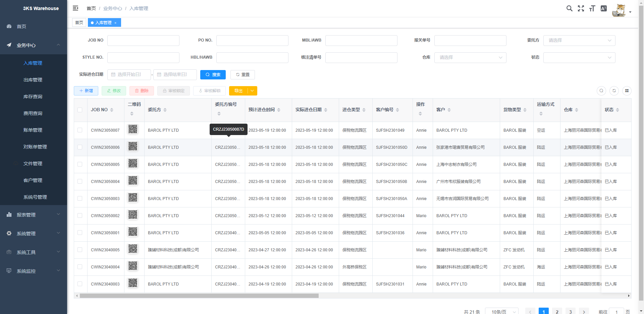
Task: Open QR code for CWIN23040003
Action: click(x=133, y=283)
